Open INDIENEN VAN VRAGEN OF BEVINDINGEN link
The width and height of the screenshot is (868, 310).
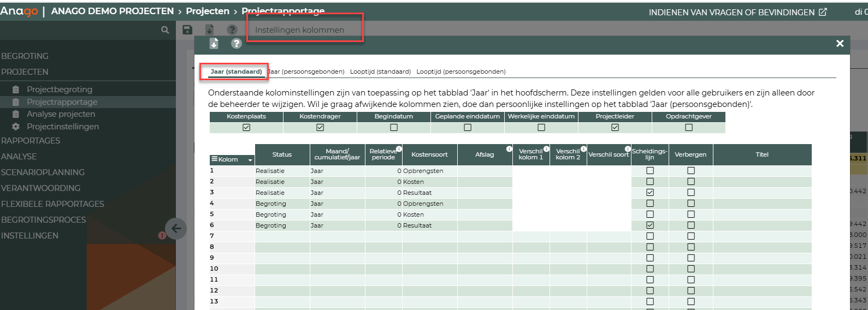[x=731, y=12]
